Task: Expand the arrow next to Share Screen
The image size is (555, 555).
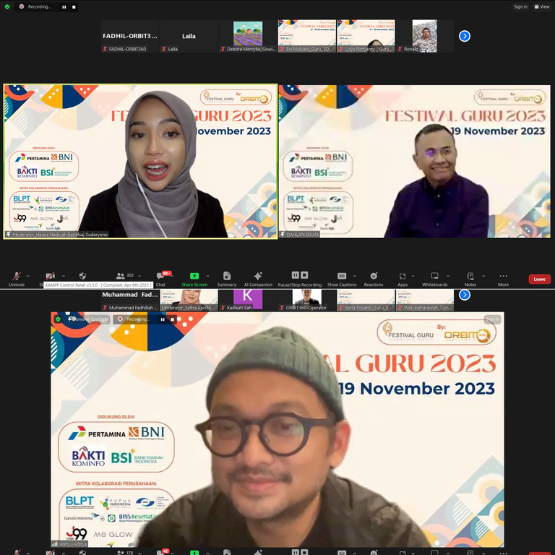Action: click(207, 276)
